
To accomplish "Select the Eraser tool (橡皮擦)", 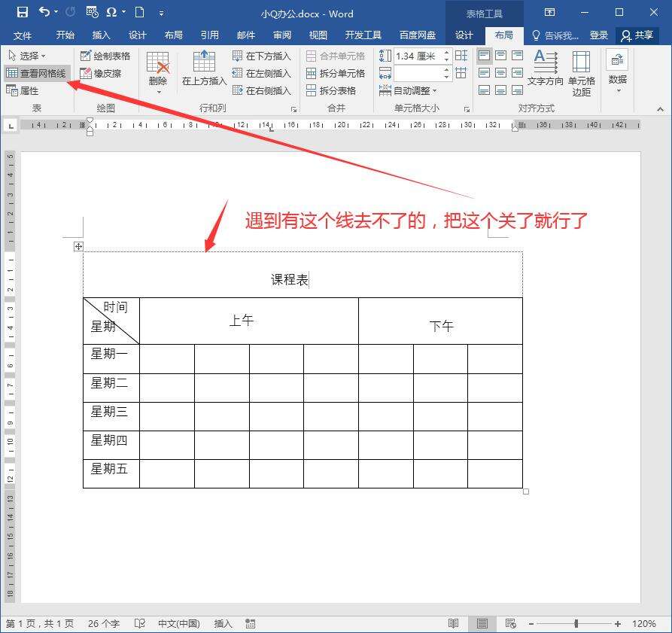I will pyautogui.click(x=101, y=73).
